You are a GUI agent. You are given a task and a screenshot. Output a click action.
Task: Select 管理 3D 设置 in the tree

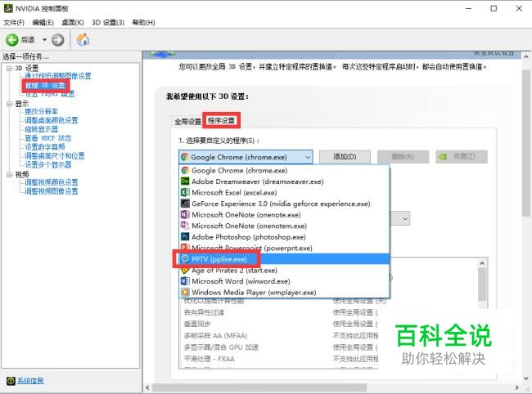pos(46,85)
